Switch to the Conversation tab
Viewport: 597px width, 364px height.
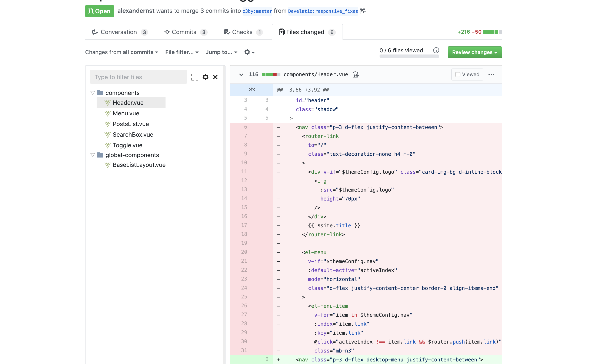120,32
